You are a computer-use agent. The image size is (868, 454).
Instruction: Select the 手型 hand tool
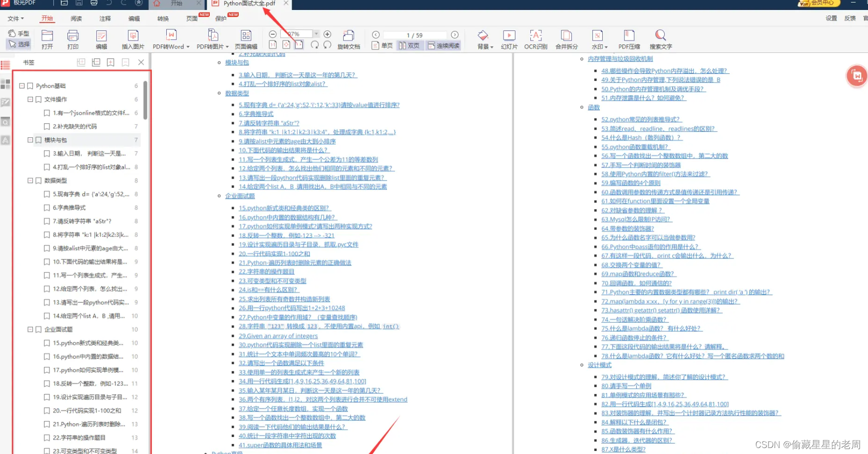[x=19, y=33]
